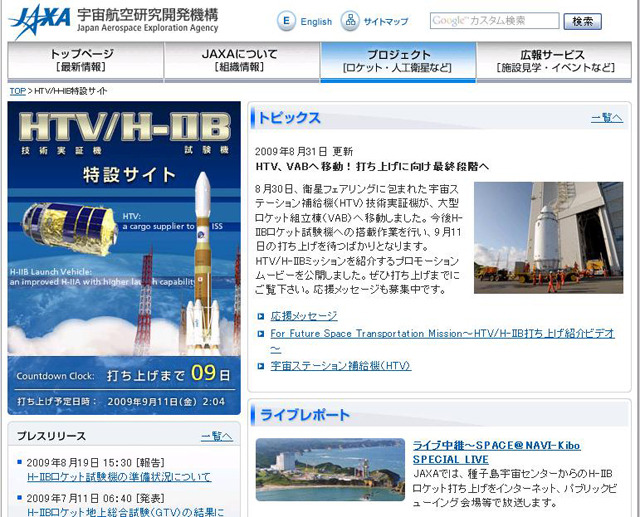
Task: Click the round E English icon
Action: pyautogui.click(x=286, y=20)
